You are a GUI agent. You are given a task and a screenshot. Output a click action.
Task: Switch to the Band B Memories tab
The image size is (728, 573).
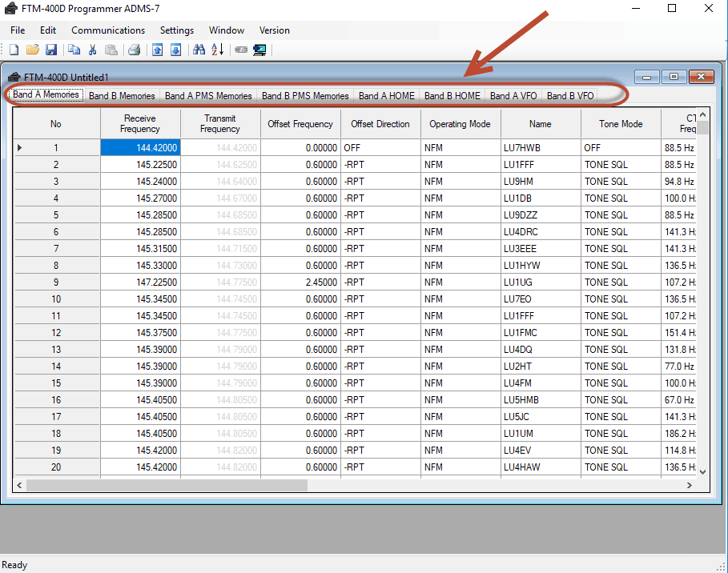122,96
